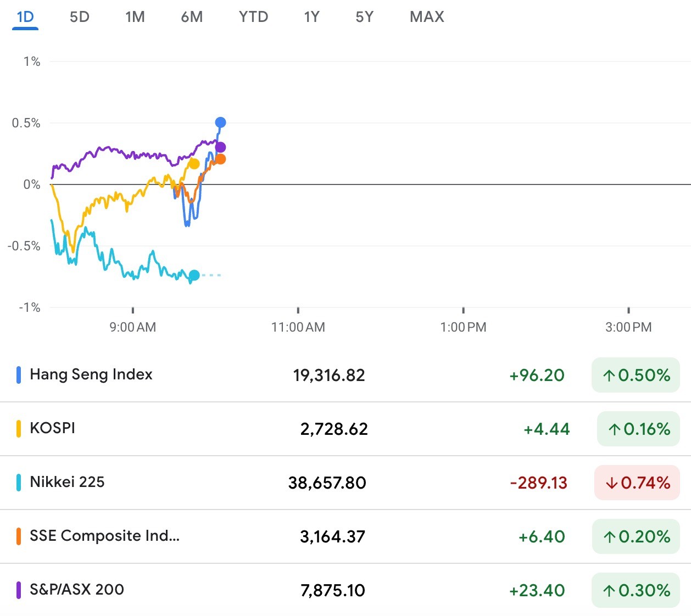Image resolution: width=691 pixels, height=616 pixels.
Task: Click the -0.5% y-axis label
Action: click(x=24, y=246)
